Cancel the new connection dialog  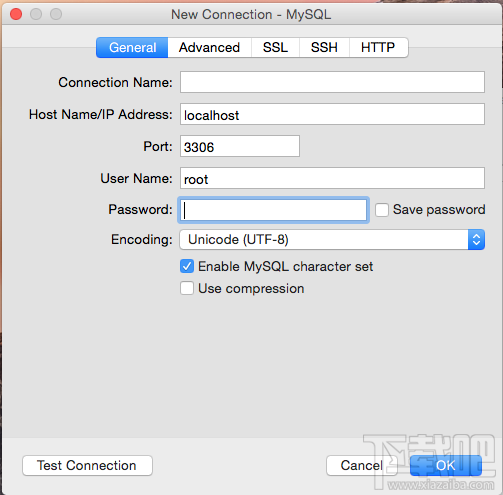coord(361,465)
